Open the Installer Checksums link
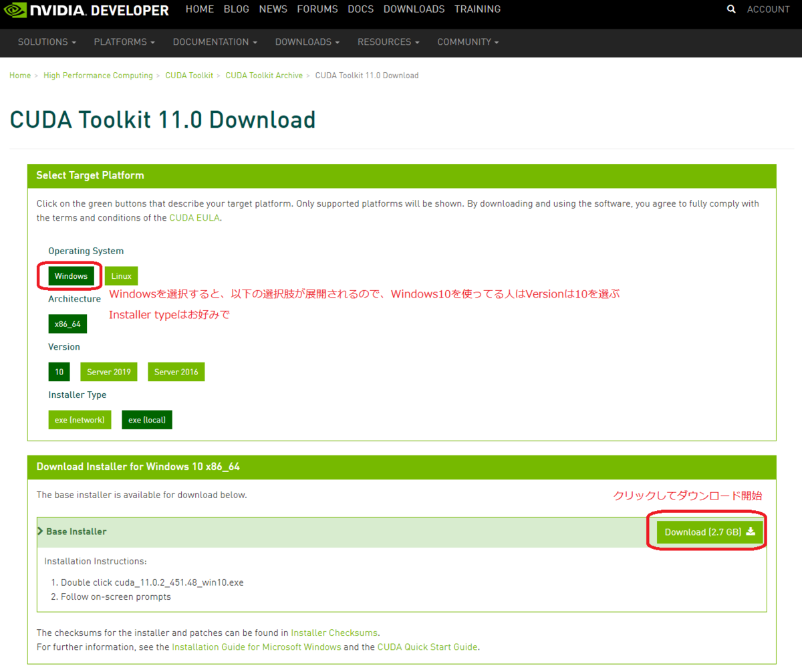This screenshot has height=672, width=802. tap(335, 633)
